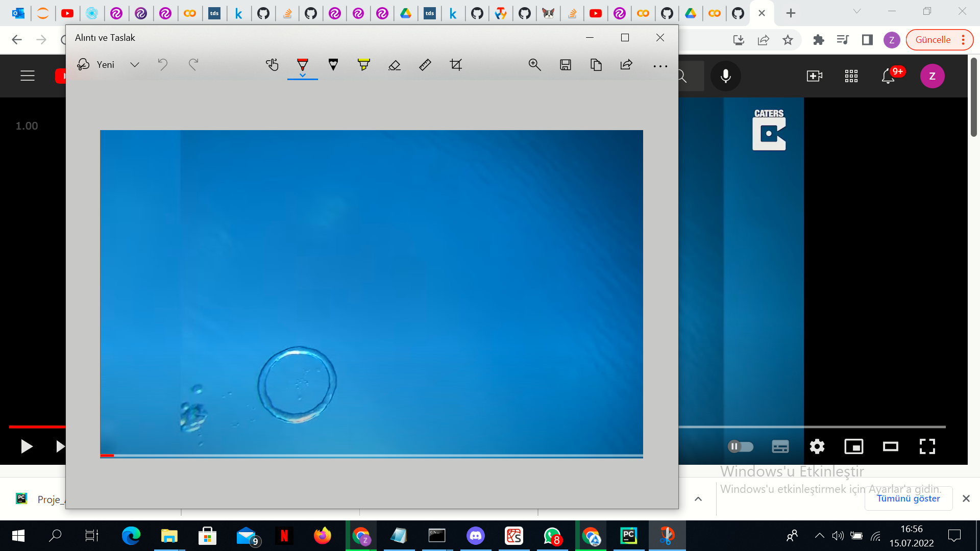
Task: Select the eraser tool
Action: click(x=394, y=65)
